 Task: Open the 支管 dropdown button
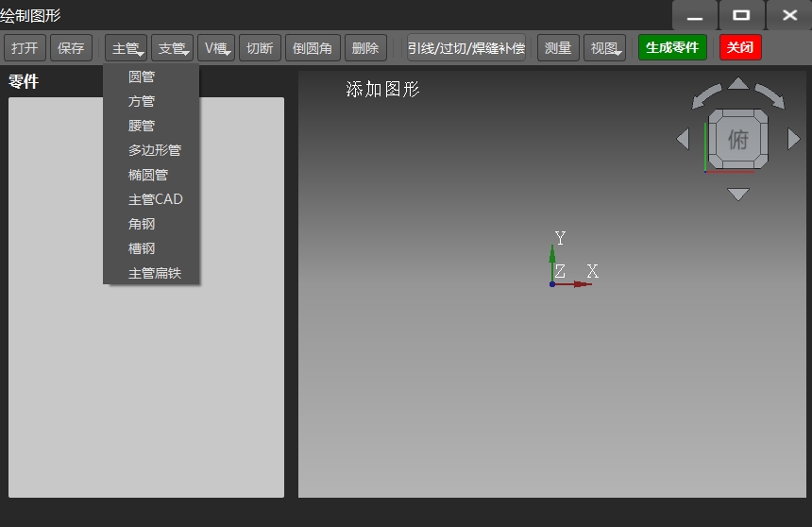(173, 48)
